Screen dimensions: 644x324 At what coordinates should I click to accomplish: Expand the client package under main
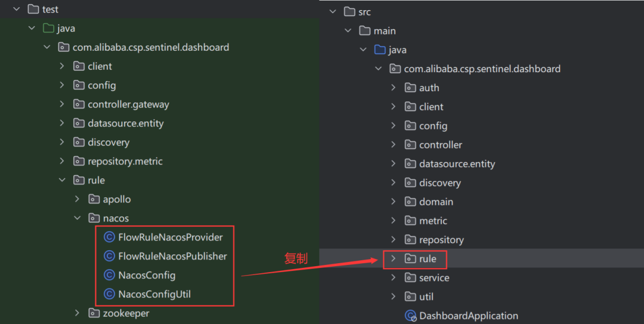(x=394, y=107)
